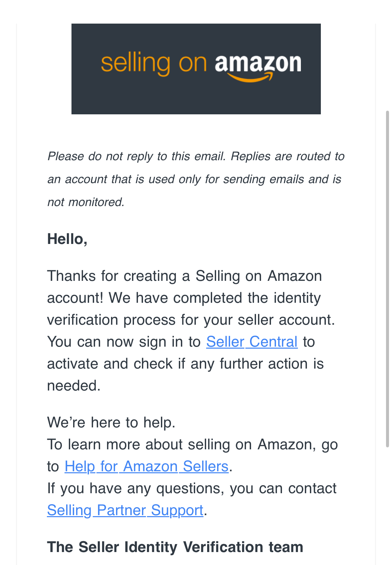Open the Selling Partner Support link
392x565 pixels.
click(125, 510)
